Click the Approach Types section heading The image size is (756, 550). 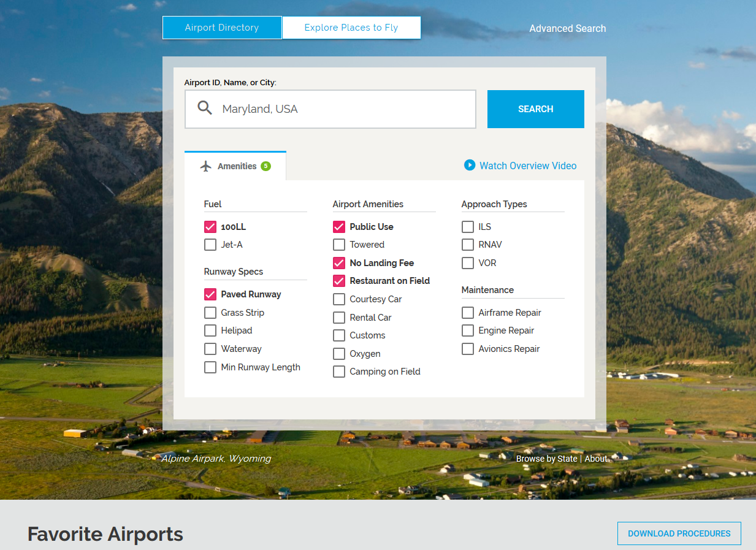(x=494, y=204)
